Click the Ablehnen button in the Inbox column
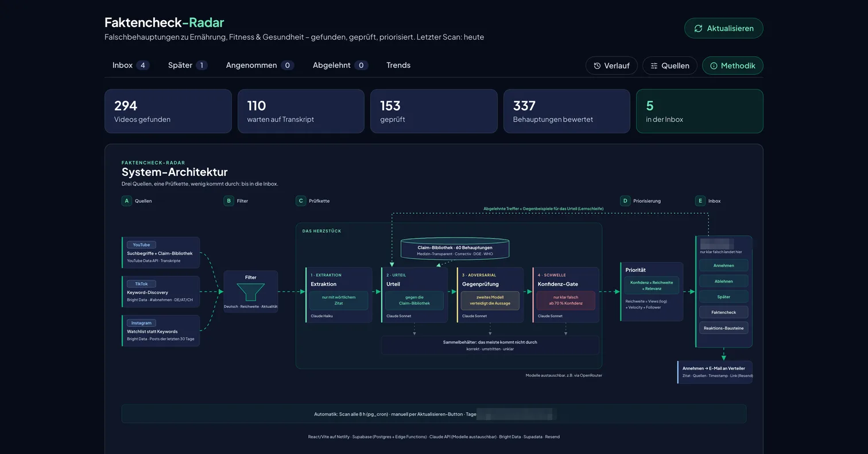 coord(723,281)
